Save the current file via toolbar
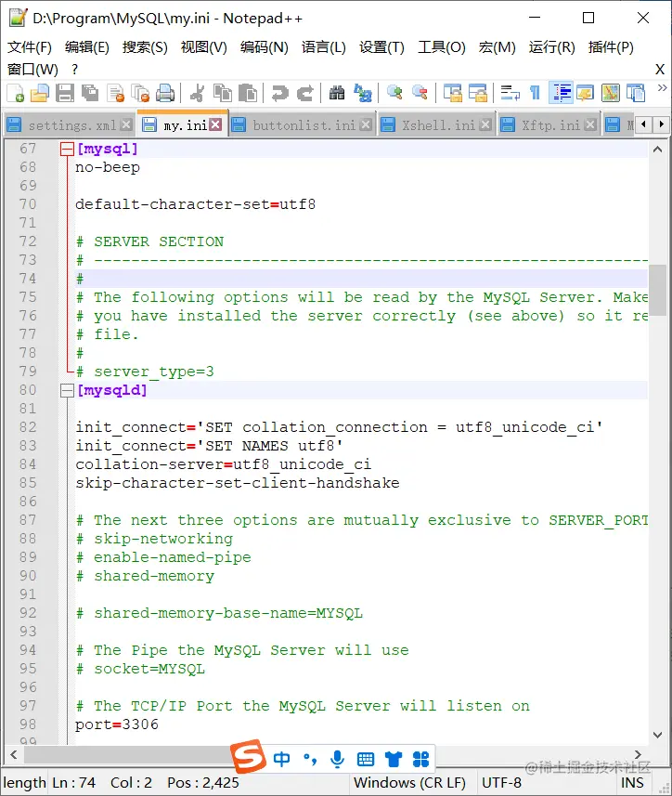672x796 pixels. [65, 94]
